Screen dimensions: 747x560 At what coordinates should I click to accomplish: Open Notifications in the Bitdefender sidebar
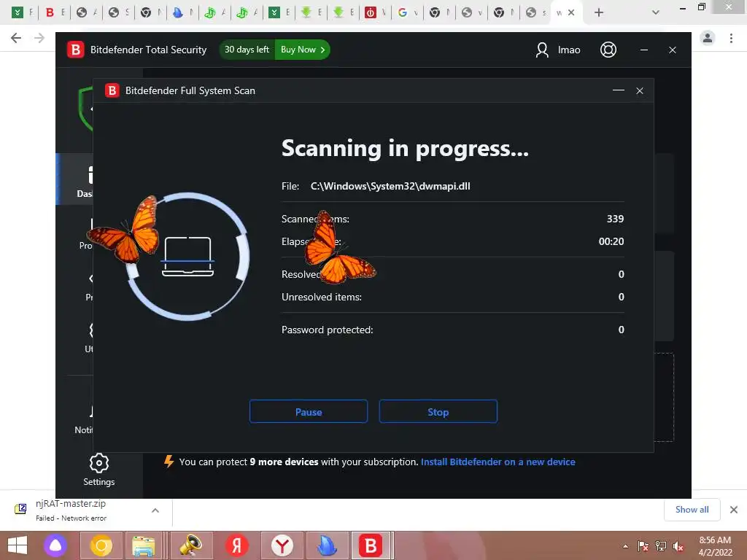[84, 420]
